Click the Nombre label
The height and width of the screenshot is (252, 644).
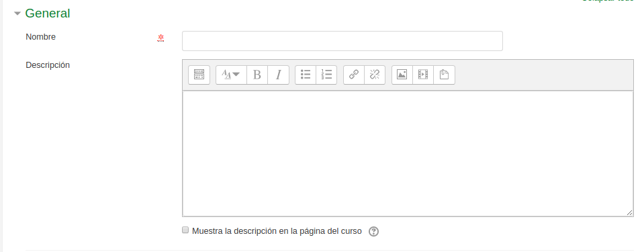41,37
